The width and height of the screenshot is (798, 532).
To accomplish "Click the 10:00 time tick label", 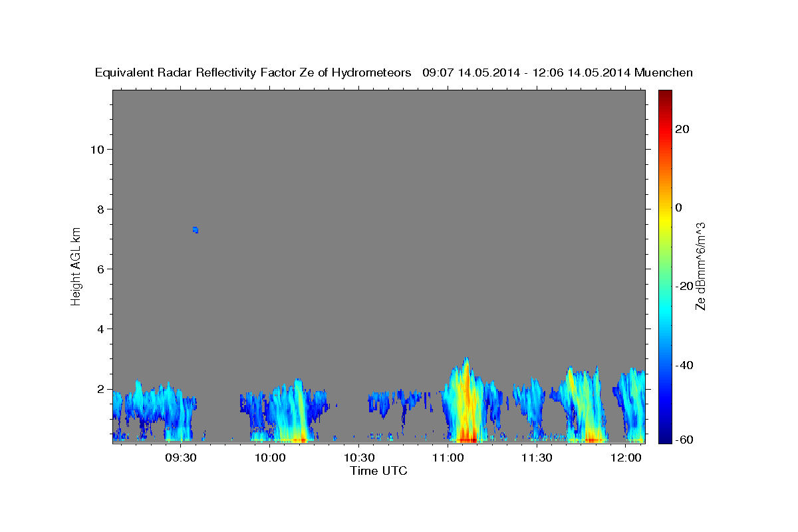I will pos(270,458).
